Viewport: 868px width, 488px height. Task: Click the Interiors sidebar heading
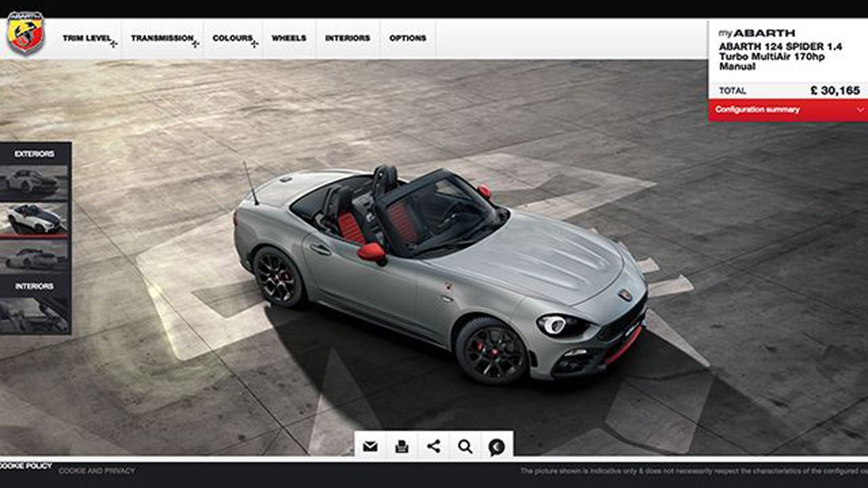tap(34, 286)
